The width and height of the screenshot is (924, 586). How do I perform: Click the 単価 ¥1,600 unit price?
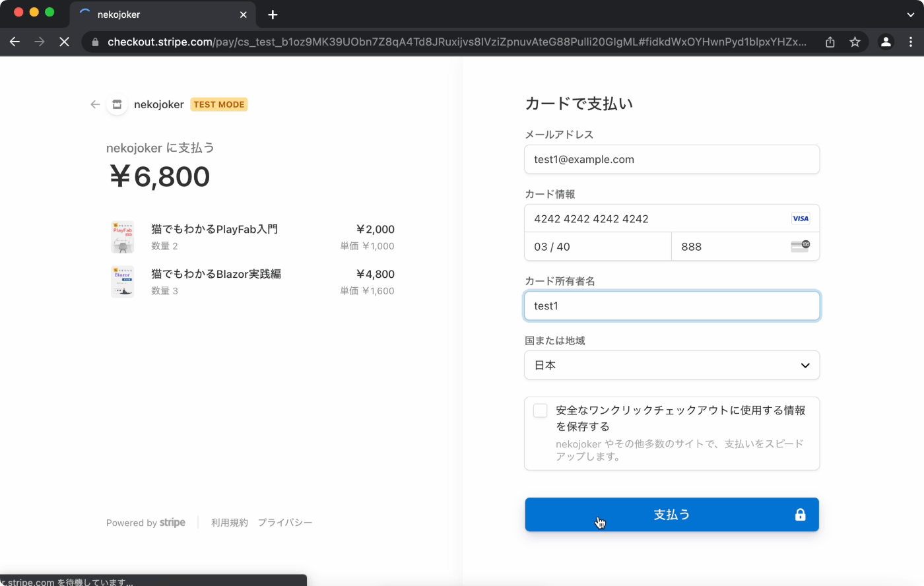[x=367, y=291]
